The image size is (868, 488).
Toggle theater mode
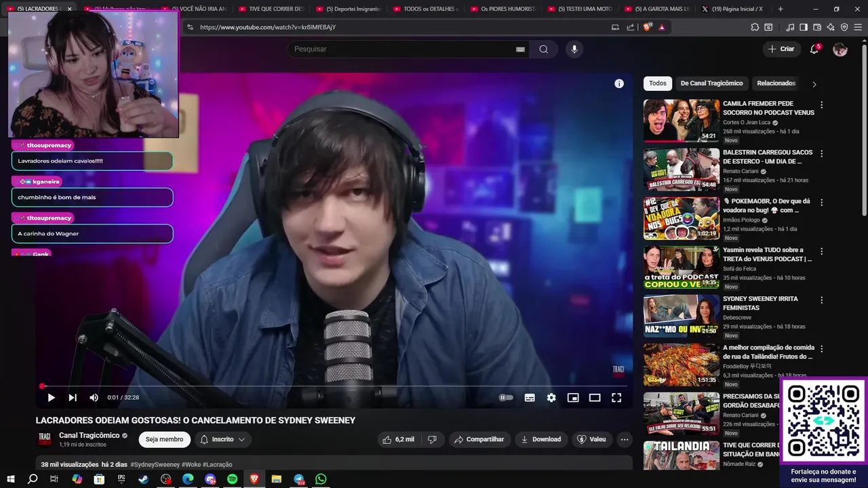(595, 398)
